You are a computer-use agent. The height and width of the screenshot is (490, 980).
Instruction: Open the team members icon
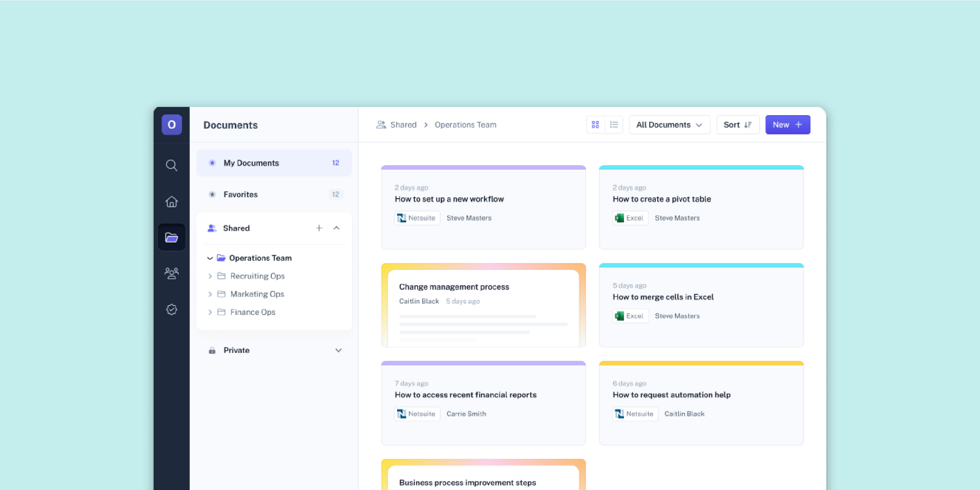click(x=171, y=273)
